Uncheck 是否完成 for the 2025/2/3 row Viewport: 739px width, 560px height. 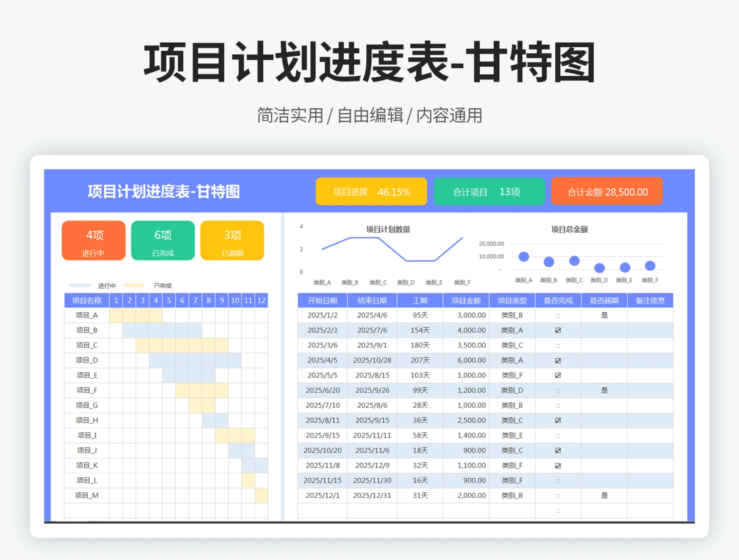pos(557,330)
